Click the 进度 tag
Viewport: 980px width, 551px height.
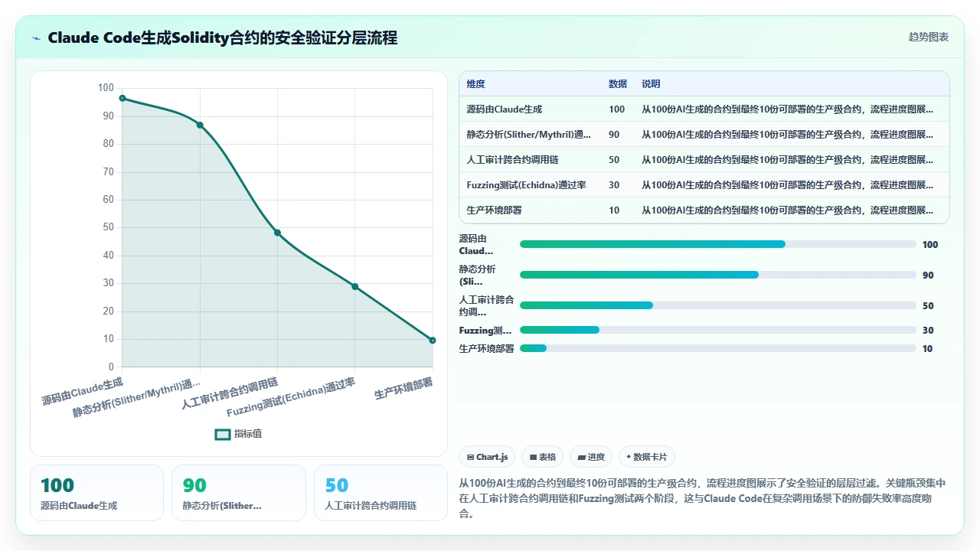[591, 457]
